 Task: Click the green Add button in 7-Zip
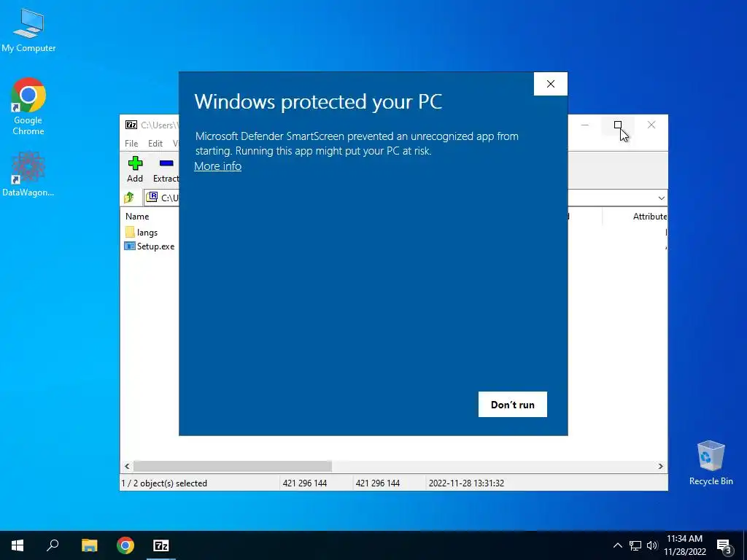(135, 169)
